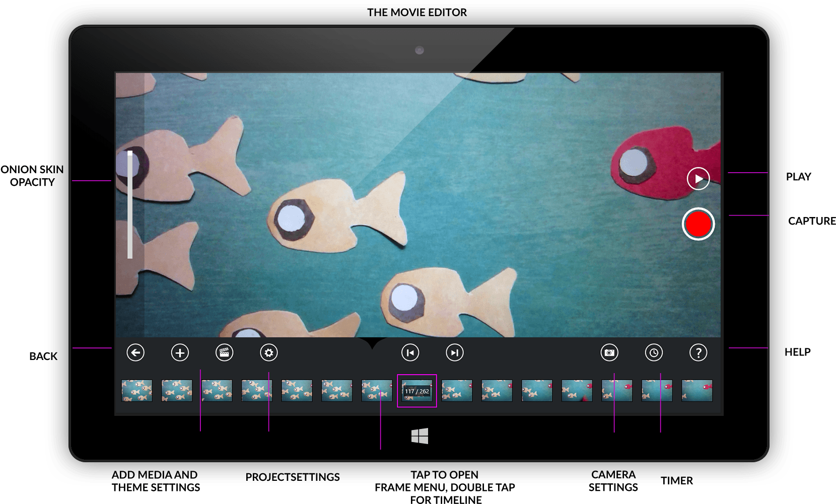Select the leftmost frame thumbnail in timeline
Viewport: 836px width, 504px height.
tap(137, 391)
